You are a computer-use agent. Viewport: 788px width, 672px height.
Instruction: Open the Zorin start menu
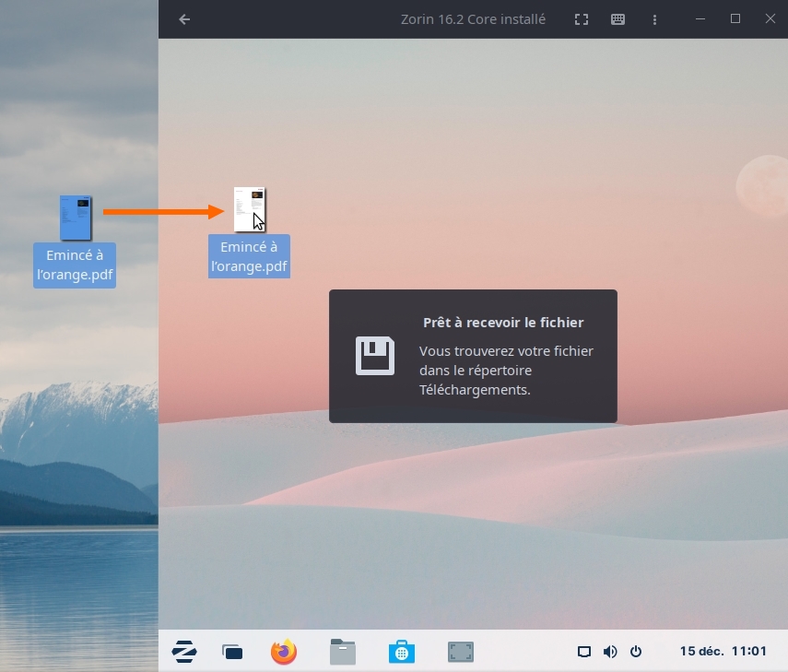(x=184, y=652)
